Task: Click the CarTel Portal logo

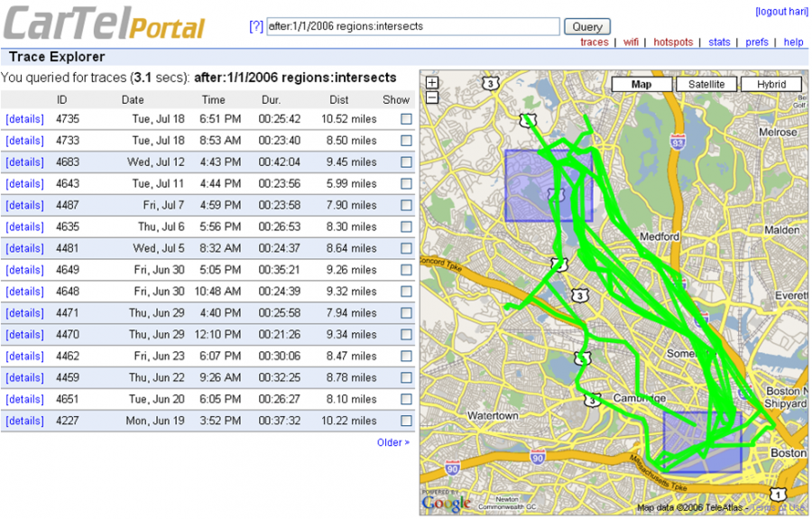Action: pyautogui.click(x=105, y=23)
